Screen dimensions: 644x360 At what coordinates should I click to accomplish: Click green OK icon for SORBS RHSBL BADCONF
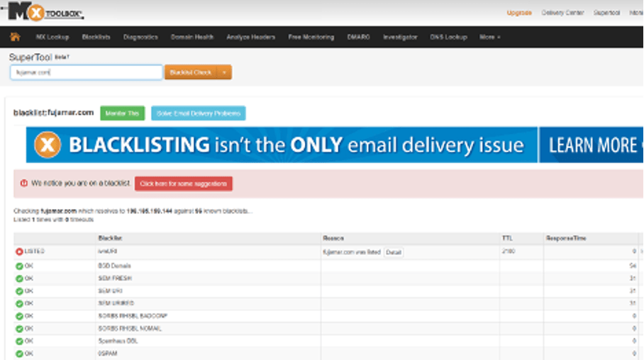point(19,317)
